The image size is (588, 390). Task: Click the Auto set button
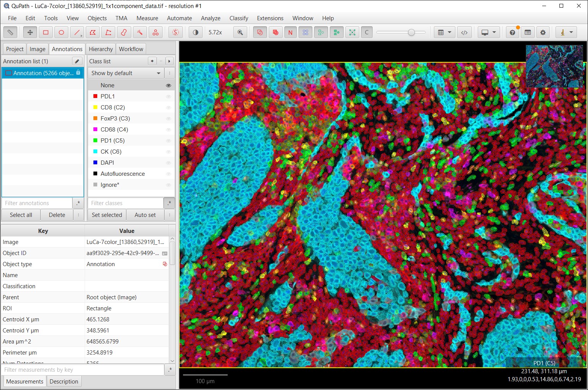(145, 215)
